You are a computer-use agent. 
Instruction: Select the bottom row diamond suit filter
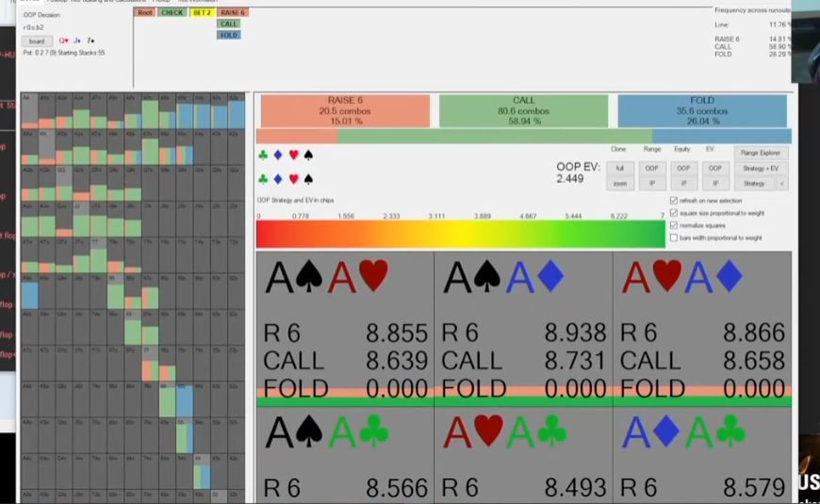278,179
